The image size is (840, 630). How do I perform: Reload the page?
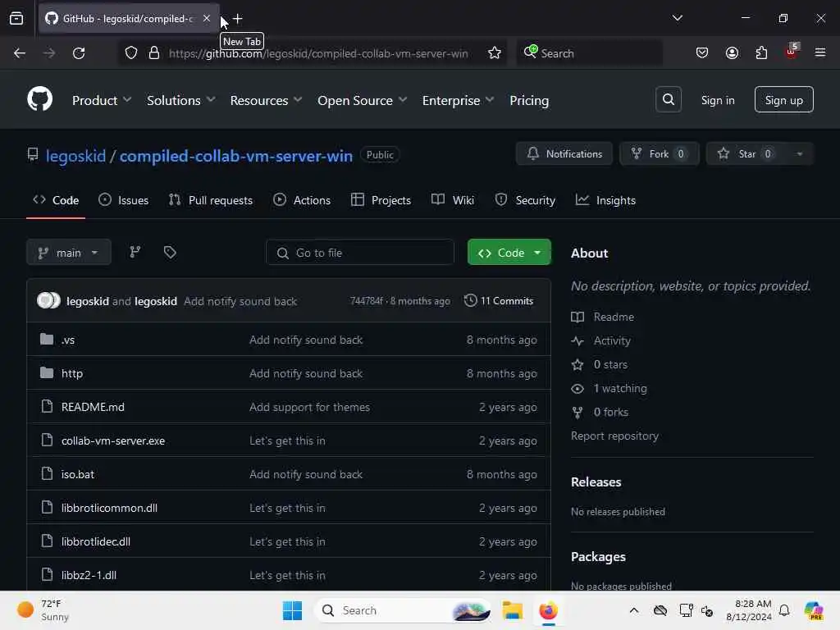(x=79, y=53)
